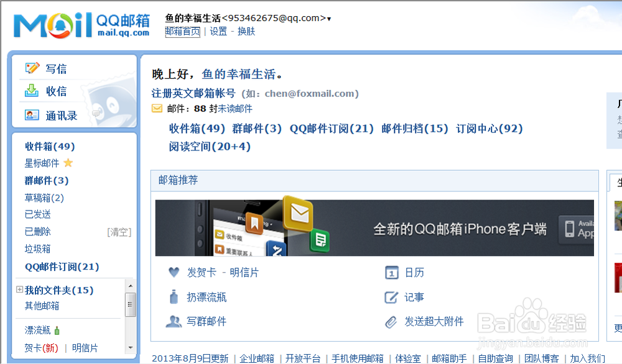Click the sidebar scrollbar thumb
Image resolution: width=622 pixels, height=364 pixels.
130,304
